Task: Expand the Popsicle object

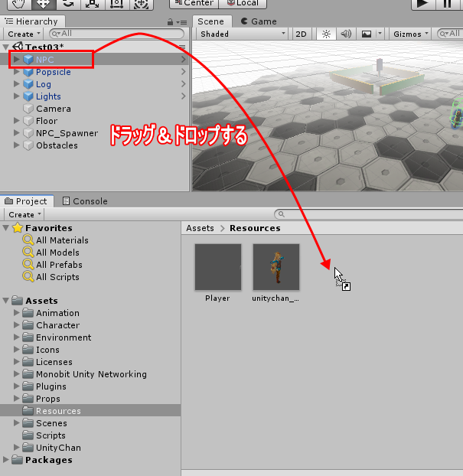Action: tap(17, 72)
